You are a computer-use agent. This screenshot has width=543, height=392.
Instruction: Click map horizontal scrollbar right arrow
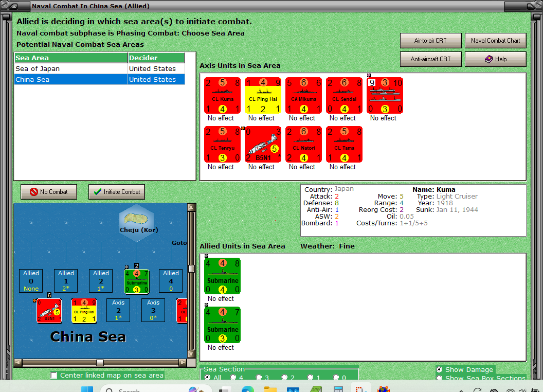click(x=183, y=363)
